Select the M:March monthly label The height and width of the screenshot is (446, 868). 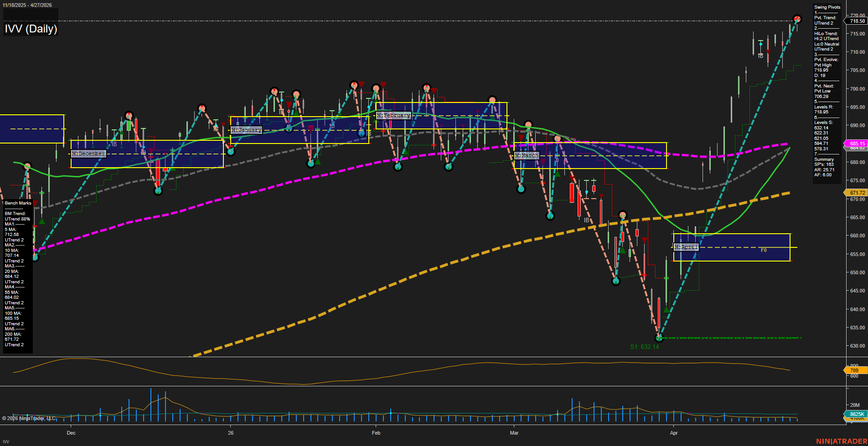527,155
